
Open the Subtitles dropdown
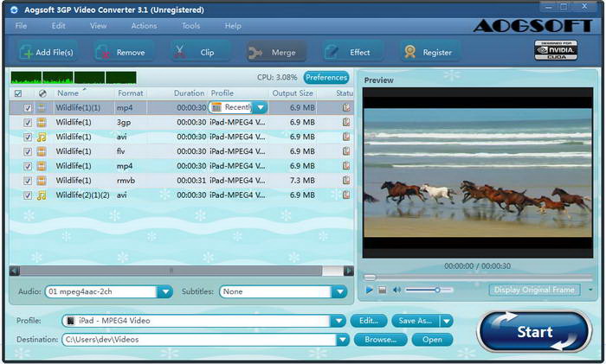339,292
